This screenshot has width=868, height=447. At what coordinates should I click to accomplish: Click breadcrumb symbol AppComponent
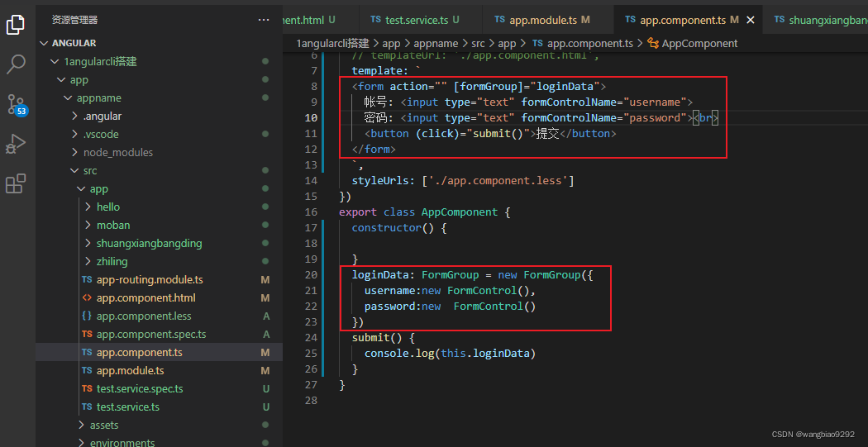[699, 43]
